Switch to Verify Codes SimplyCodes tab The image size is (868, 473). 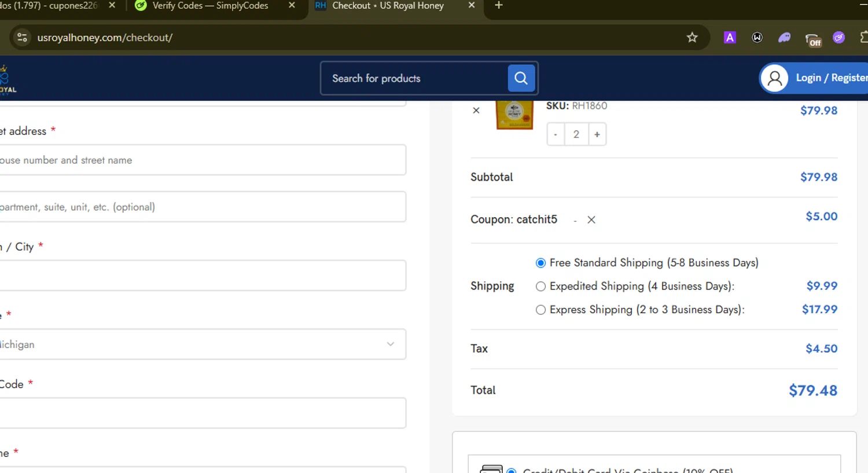click(x=211, y=6)
